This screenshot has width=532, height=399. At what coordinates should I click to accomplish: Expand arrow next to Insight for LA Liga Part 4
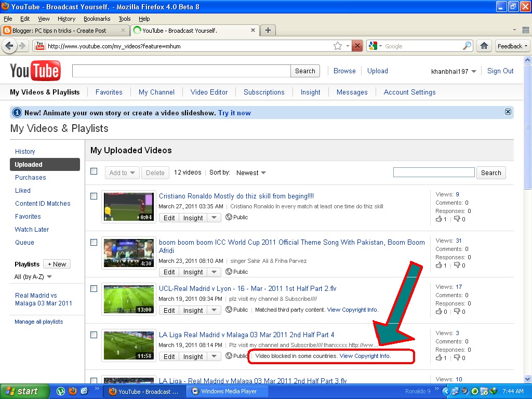(x=214, y=356)
